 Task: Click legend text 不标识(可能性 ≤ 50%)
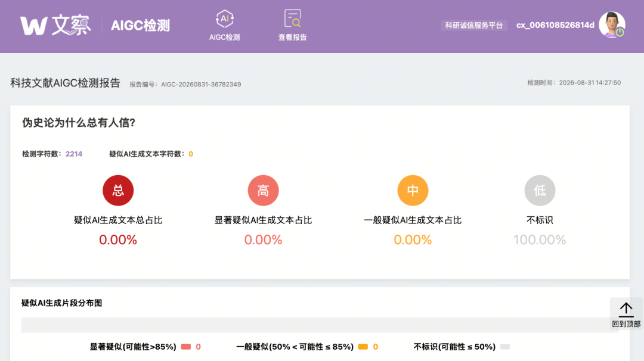[454, 347]
